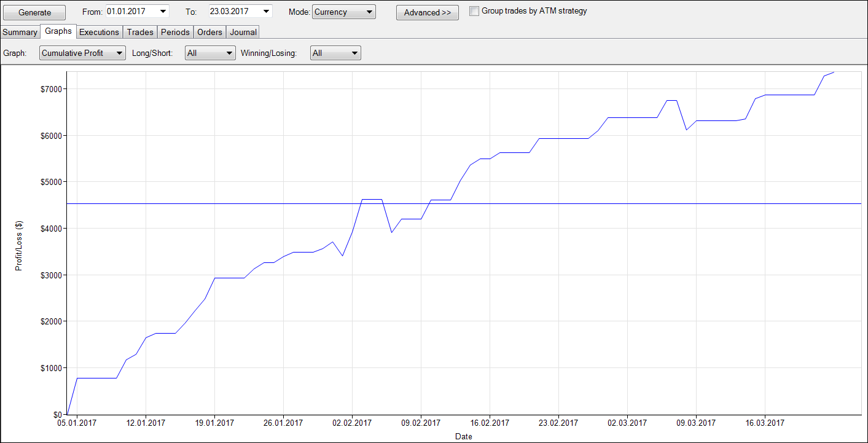Open the Long/Short filter dropdown
This screenshot has width=868, height=443.
(230, 53)
